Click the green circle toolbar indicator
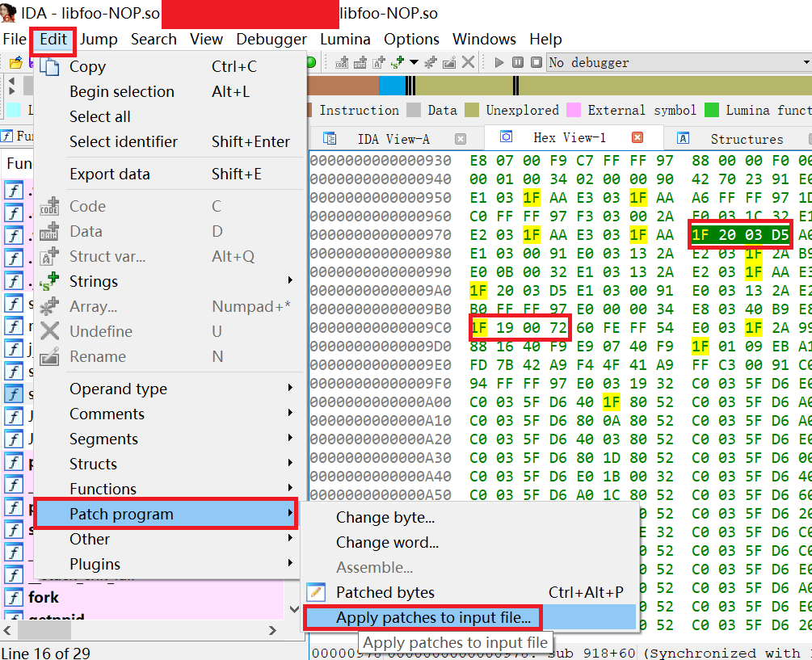This screenshot has height=660, width=812. pos(311,63)
